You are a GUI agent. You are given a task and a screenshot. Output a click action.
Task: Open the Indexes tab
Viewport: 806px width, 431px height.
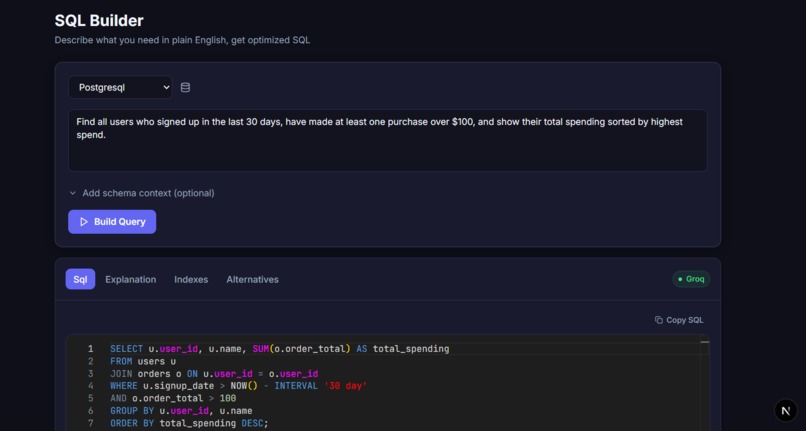[x=191, y=279]
